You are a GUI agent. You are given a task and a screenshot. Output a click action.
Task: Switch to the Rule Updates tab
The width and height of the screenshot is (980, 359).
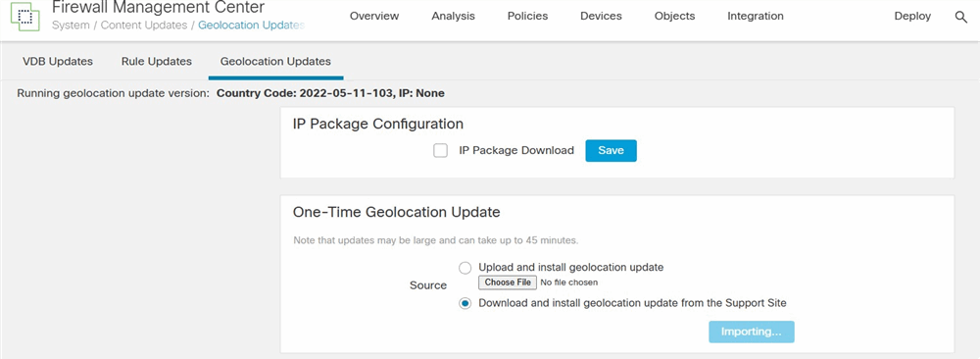tap(156, 61)
